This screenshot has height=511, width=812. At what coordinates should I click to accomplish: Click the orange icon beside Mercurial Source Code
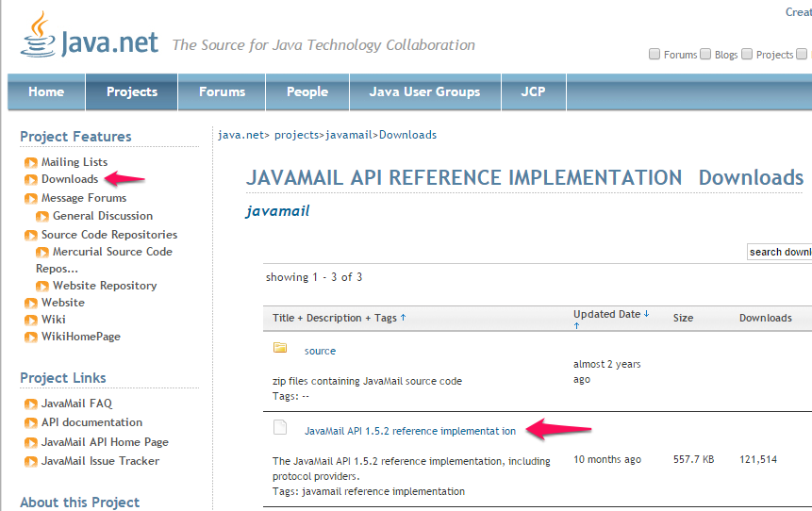(42, 252)
